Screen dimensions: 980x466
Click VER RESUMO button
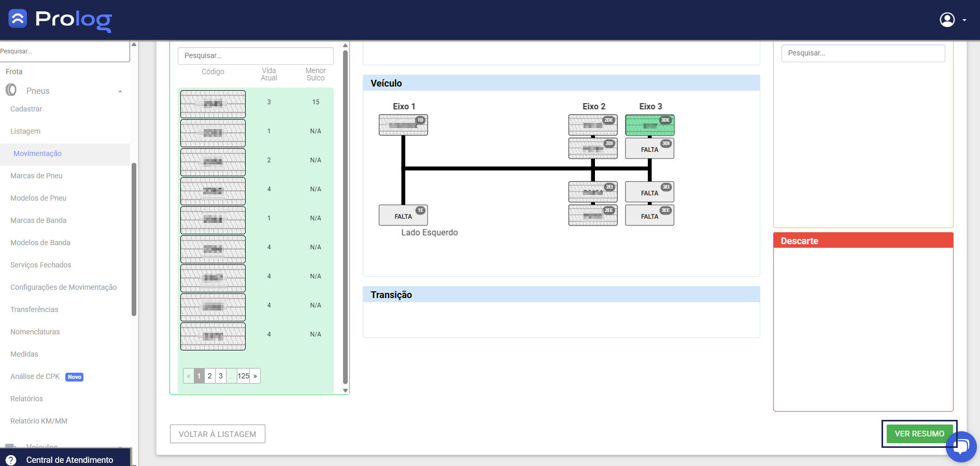pyautogui.click(x=920, y=434)
